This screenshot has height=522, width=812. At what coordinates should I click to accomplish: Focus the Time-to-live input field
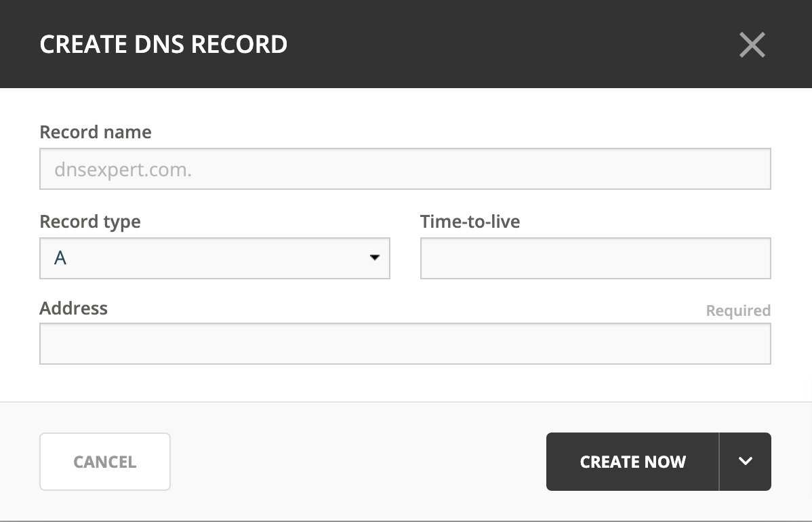pos(596,258)
